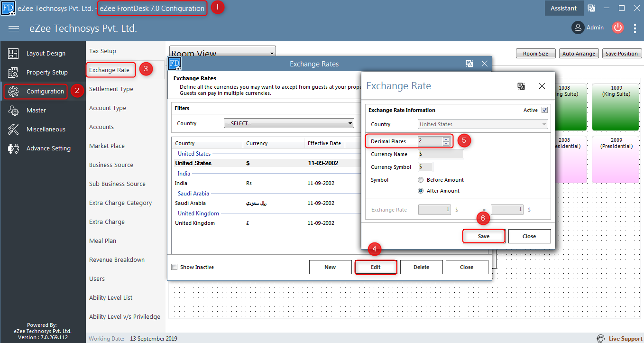Click the Currency column header
This screenshot has width=644, height=343.
(x=274, y=143)
